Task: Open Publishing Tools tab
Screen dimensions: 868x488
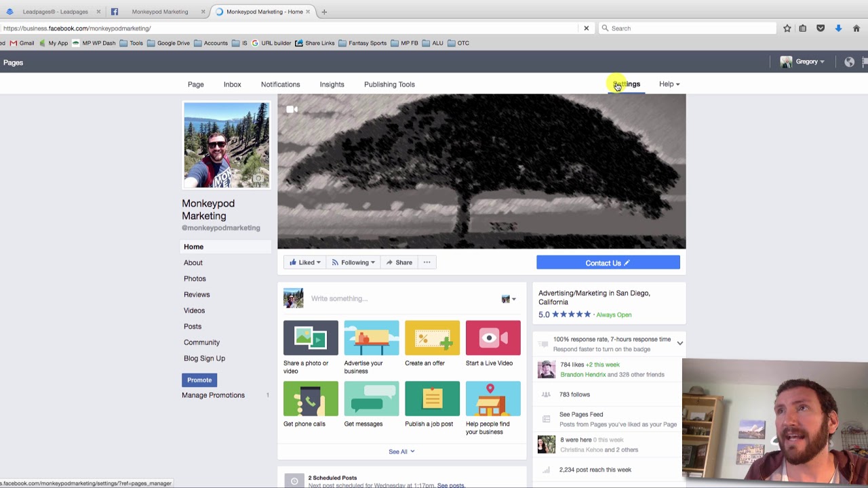Action: tap(389, 85)
